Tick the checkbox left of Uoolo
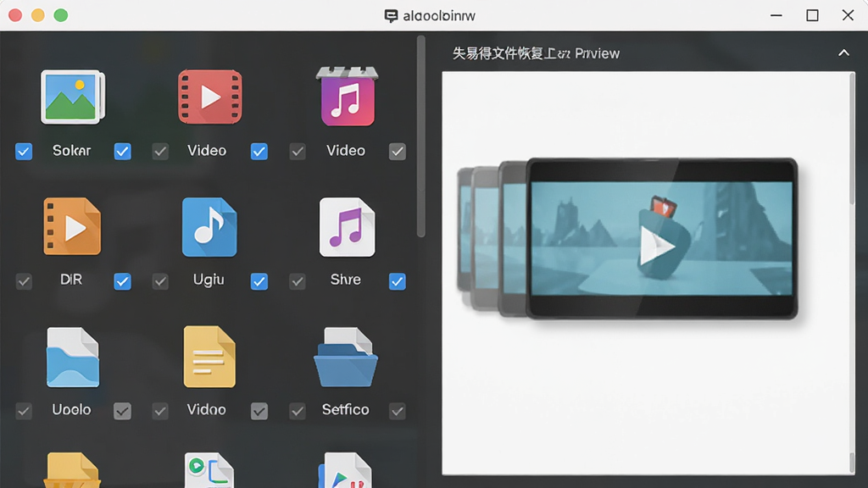The width and height of the screenshot is (868, 488). pyautogui.click(x=24, y=411)
